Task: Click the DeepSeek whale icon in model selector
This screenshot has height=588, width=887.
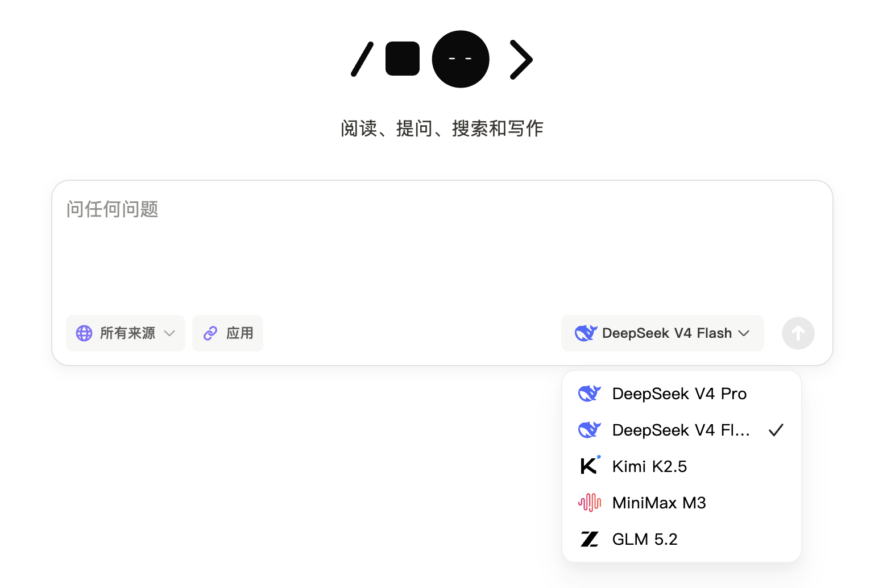Action: 586,333
